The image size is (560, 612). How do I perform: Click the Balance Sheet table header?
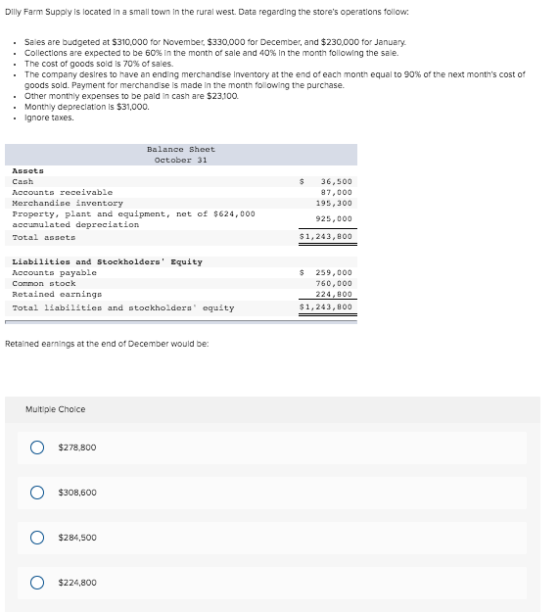click(181, 155)
